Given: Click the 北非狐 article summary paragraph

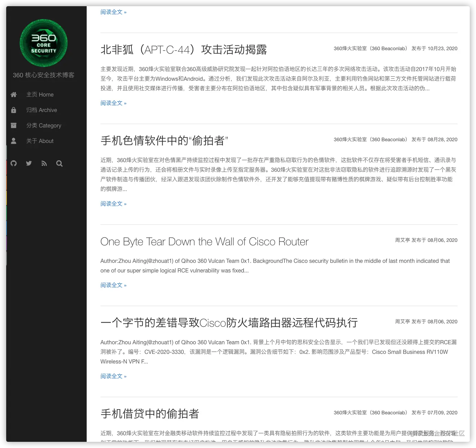Looking at the screenshot, I should coord(279,79).
